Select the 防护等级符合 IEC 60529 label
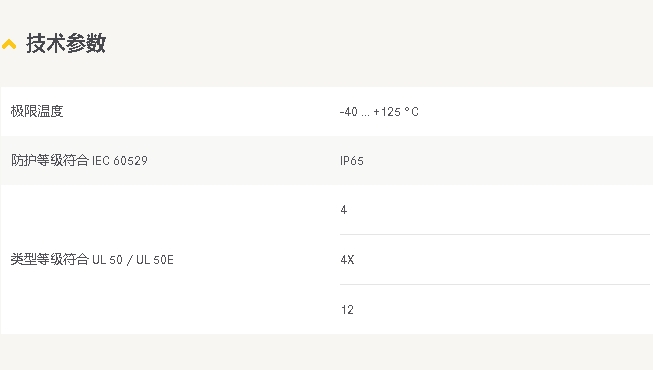 click(x=79, y=160)
